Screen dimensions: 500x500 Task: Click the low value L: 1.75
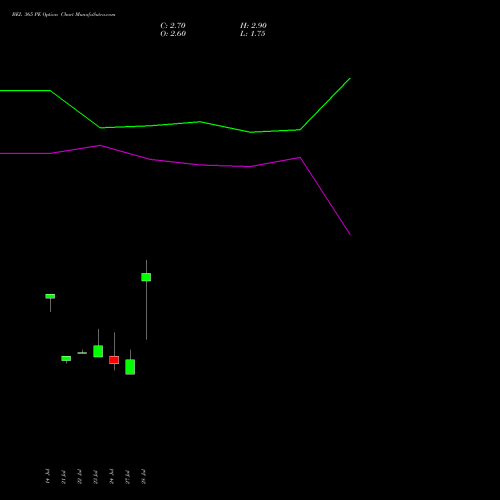click(x=253, y=34)
